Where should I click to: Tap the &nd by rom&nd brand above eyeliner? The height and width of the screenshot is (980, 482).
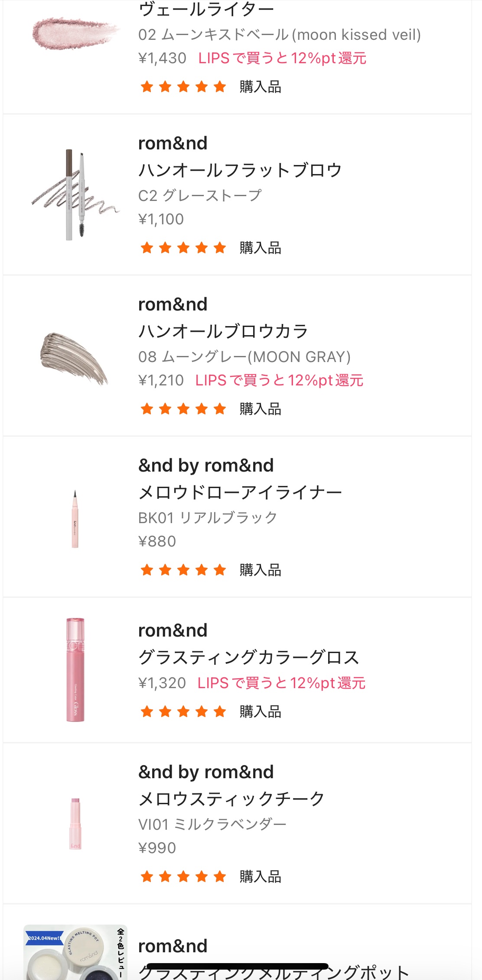206,466
